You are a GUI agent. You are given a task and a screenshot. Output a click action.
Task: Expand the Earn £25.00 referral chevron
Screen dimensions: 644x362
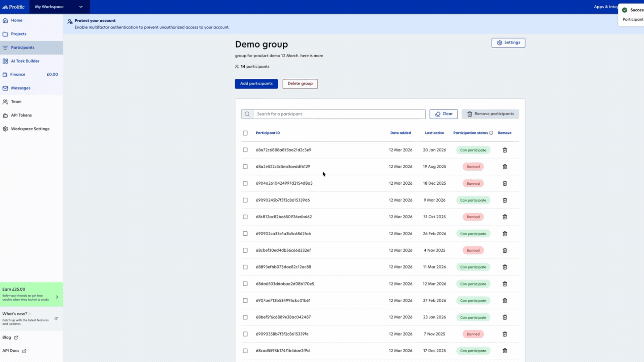pos(57,297)
